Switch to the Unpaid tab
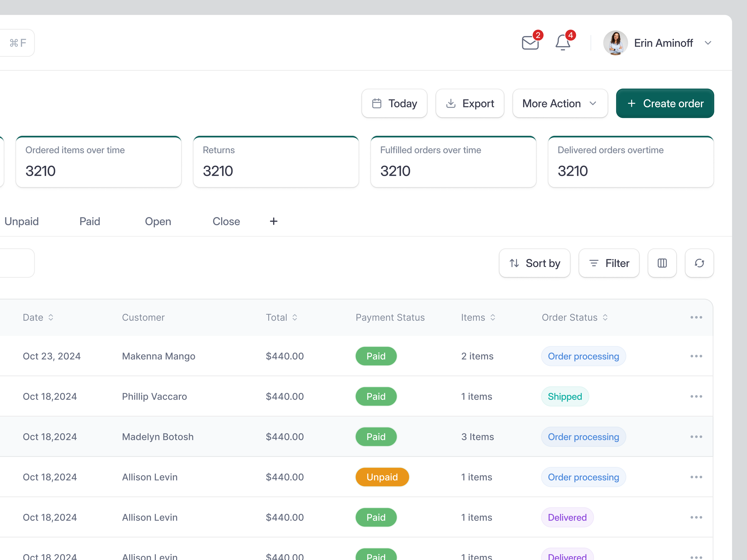 pyautogui.click(x=21, y=221)
